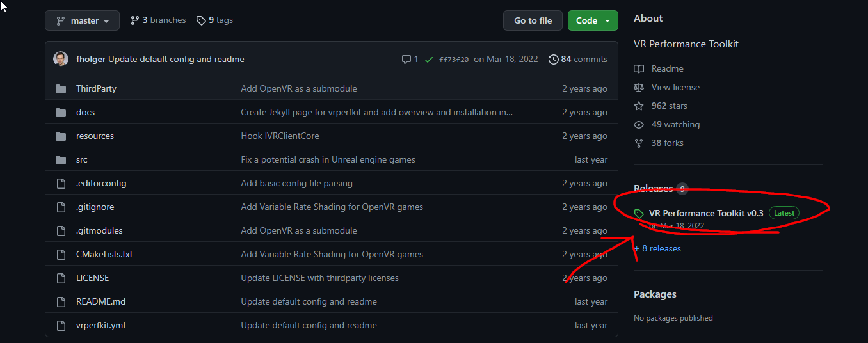
Task: View the 962 stars link
Action: tap(670, 106)
